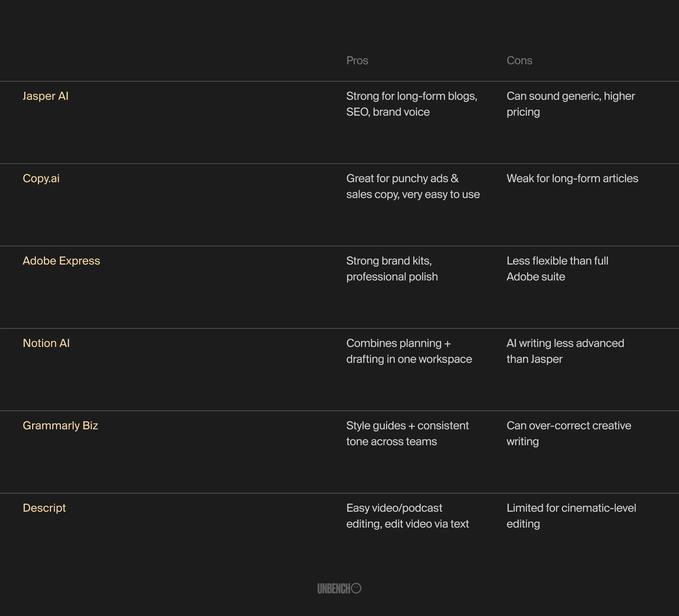Click the Pros column header
Viewport: 679px width, 616px height.
pyautogui.click(x=357, y=60)
